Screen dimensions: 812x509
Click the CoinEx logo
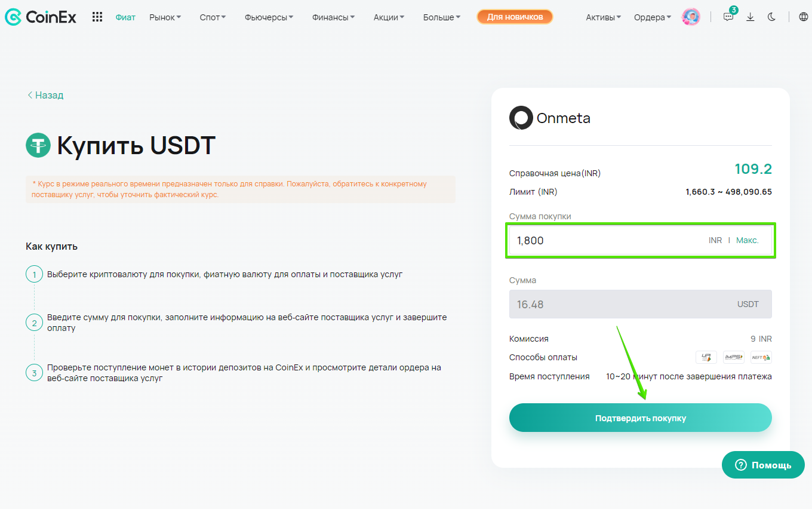41,17
